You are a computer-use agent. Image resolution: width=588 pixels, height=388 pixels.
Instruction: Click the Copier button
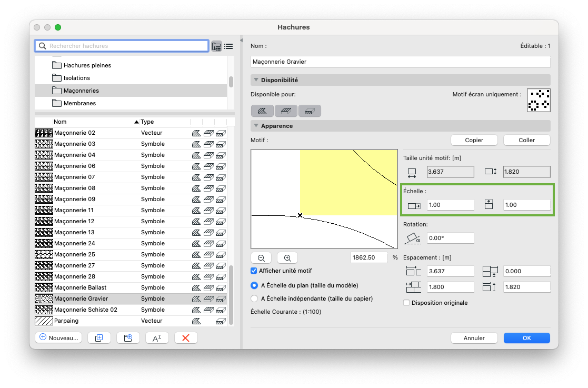coord(474,140)
